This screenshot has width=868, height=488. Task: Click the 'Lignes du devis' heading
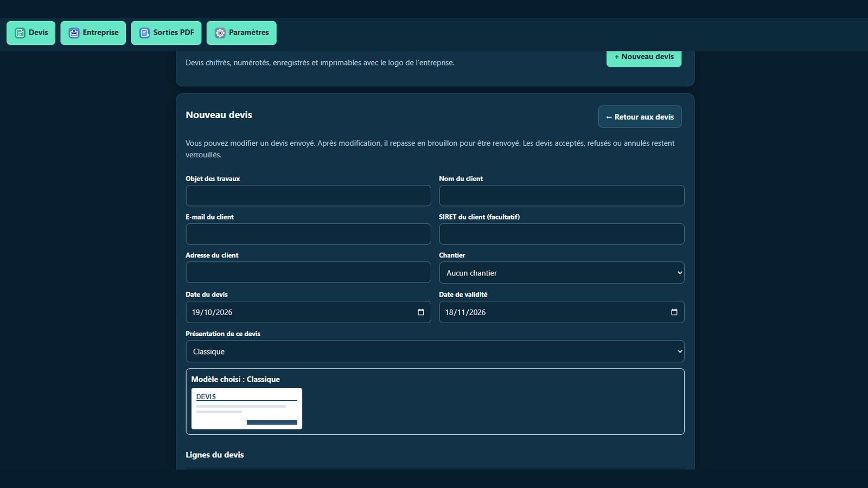point(215,455)
